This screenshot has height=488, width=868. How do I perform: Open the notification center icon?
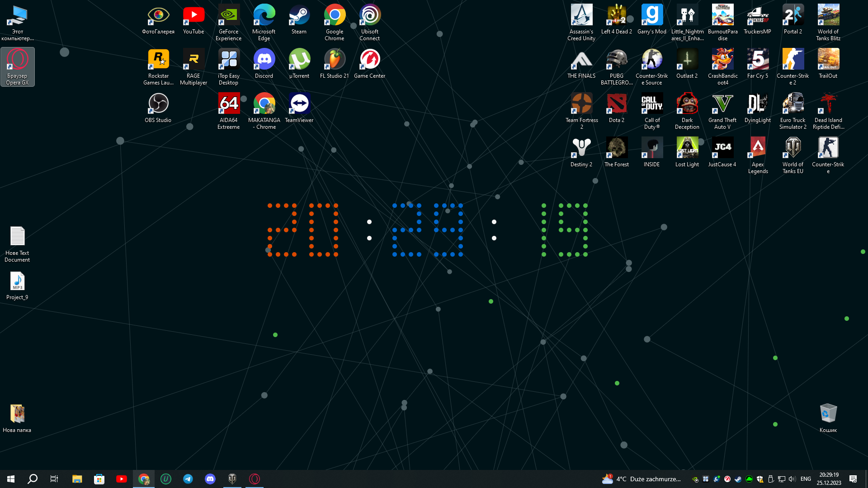[853, 479]
